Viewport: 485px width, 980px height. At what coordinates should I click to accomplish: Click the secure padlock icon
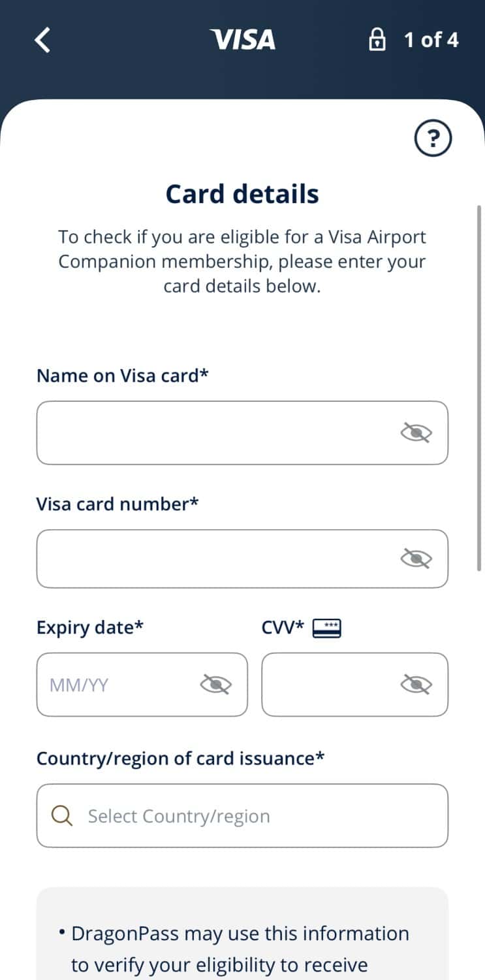point(377,40)
